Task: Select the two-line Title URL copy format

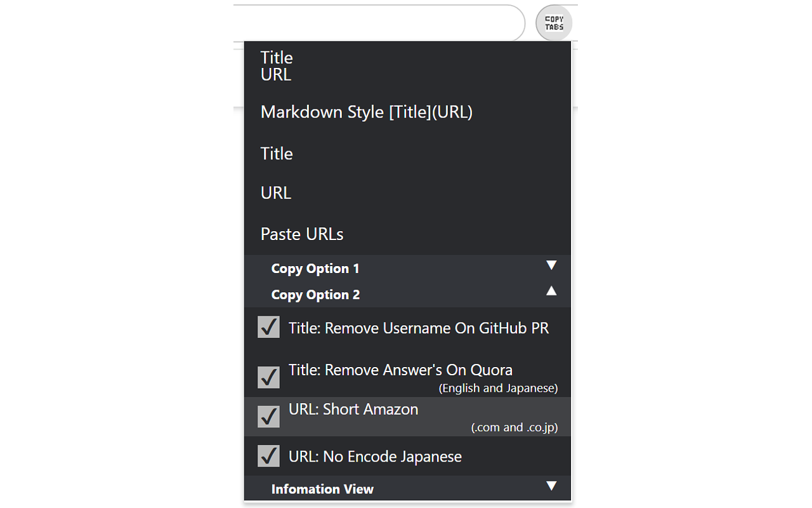Action: 407,66
